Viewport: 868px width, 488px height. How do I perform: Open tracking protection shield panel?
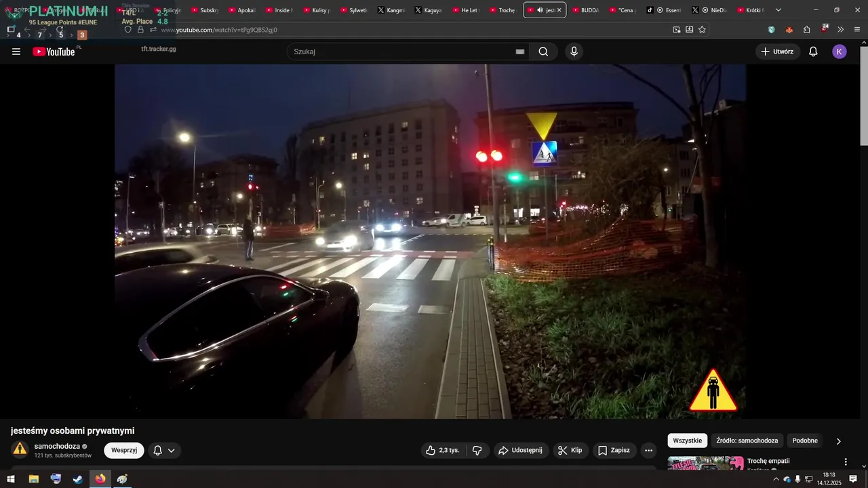coord(127,30)
